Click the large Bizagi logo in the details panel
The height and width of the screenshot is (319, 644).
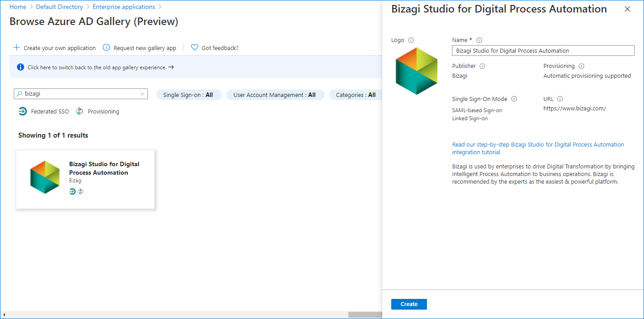coord(417,71)
